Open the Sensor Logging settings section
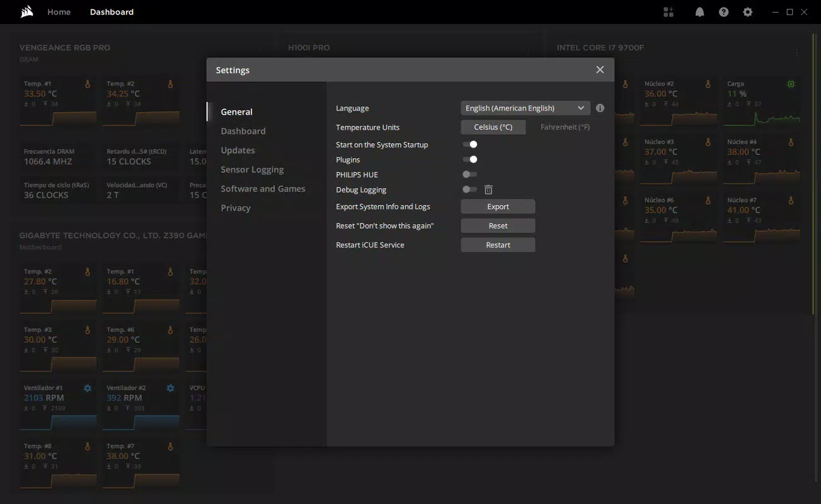 tap(252, 169)
